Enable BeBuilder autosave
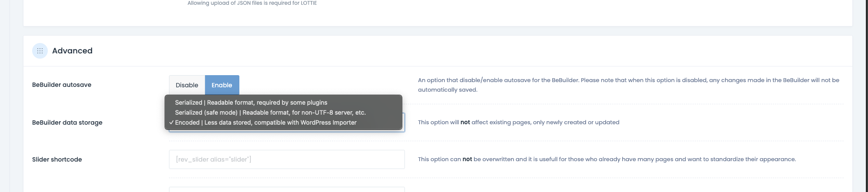The image size is (868, 192). [222, 85]
